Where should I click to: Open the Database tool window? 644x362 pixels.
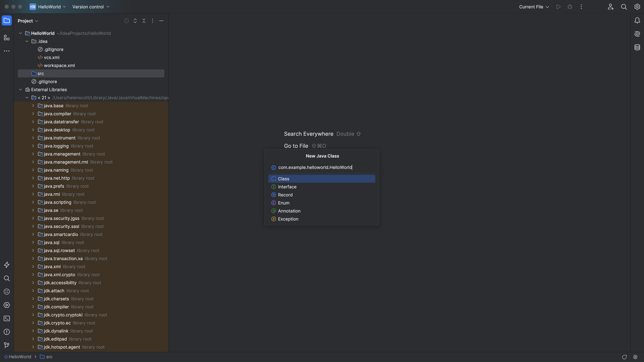click(637, 47)
